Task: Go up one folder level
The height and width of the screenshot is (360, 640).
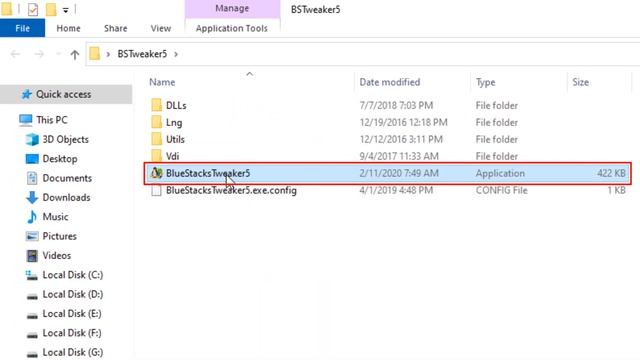Action: pos(74,54)
